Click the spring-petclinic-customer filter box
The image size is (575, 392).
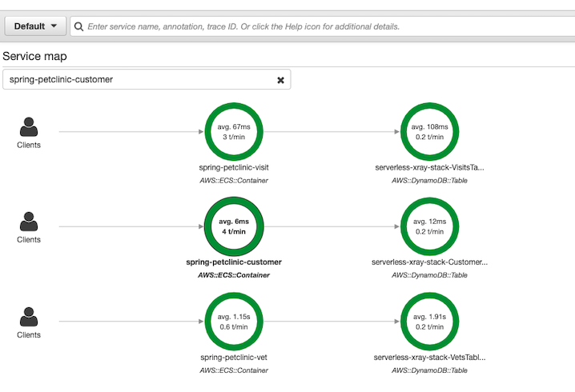[x=147, y=79]
